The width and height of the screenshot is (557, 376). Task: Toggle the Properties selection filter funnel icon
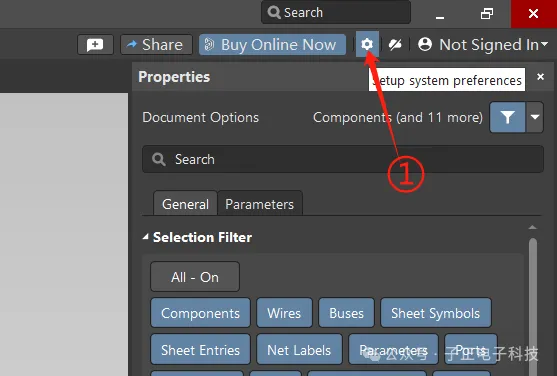tap(507, 117)
